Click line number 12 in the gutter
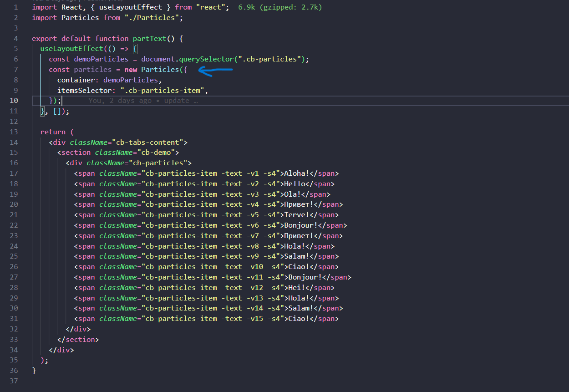Viewport: 569px width, 392px height. (x=14, y=122)
